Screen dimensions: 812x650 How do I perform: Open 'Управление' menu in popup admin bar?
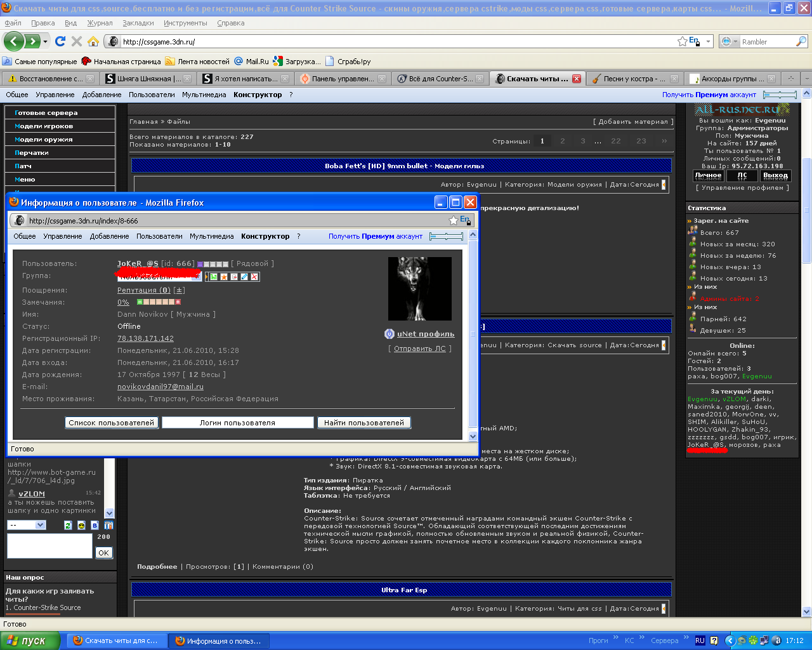tap(63, 236)
